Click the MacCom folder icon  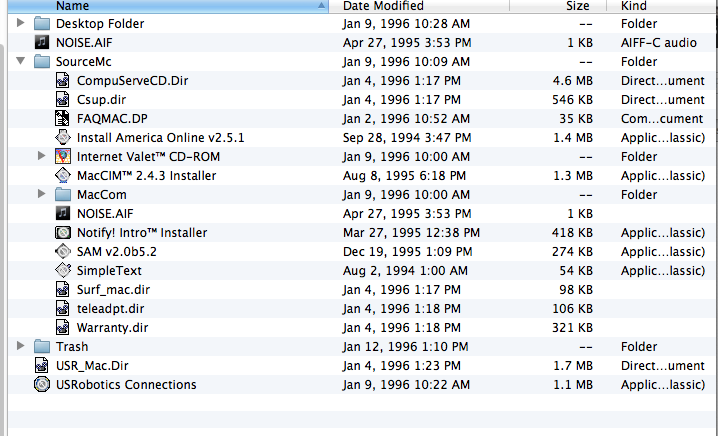63,195
